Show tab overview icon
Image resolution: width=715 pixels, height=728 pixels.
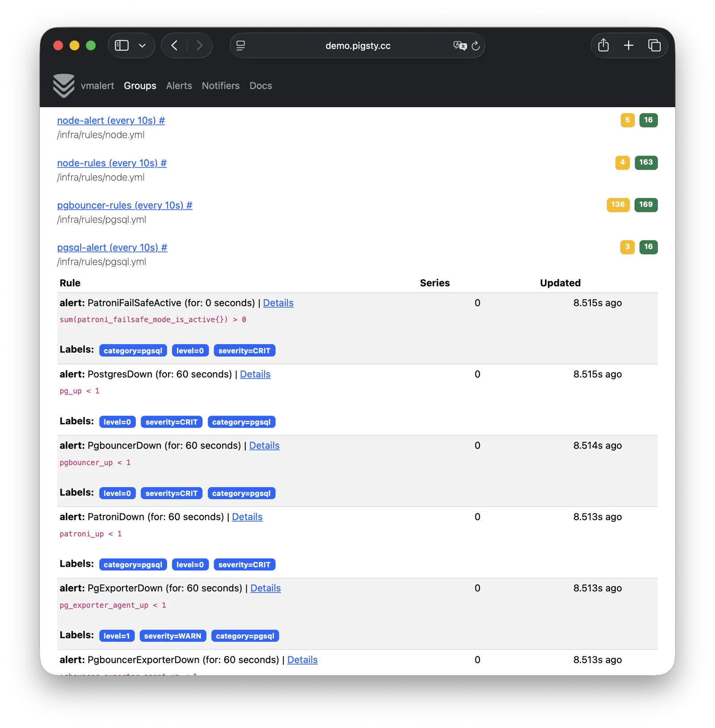[654, 46]
